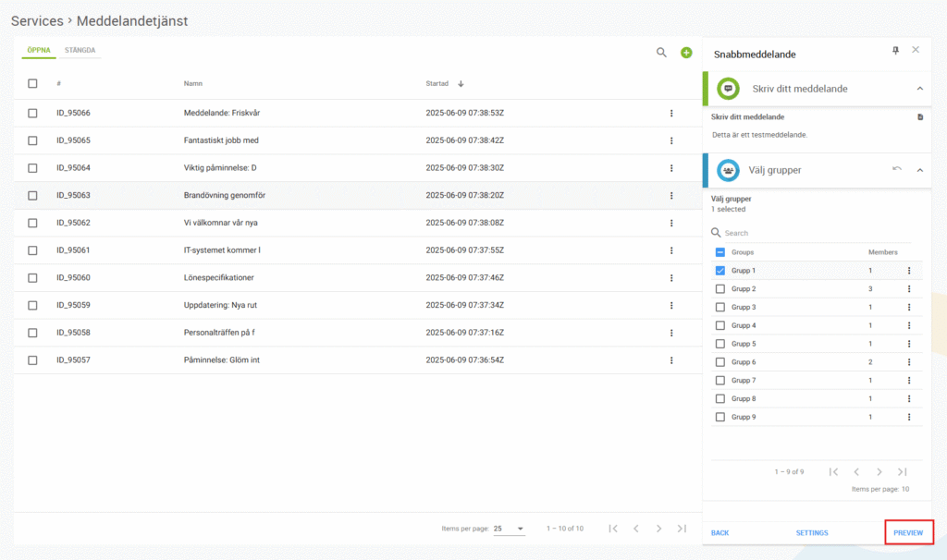
Task: Open options menu for Grupp 4
Action: pyautogui.click(x=909, y=325)
